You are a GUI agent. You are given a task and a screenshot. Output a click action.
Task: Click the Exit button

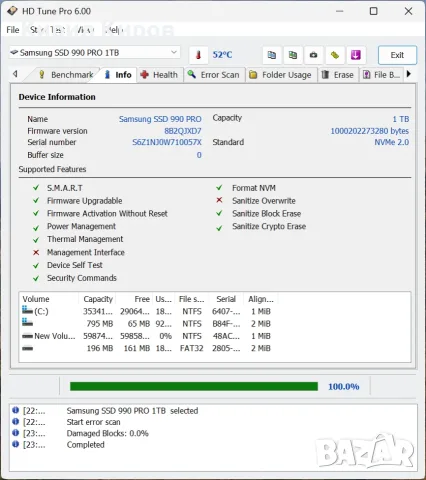pyautogui.click(x=397, y=55)
